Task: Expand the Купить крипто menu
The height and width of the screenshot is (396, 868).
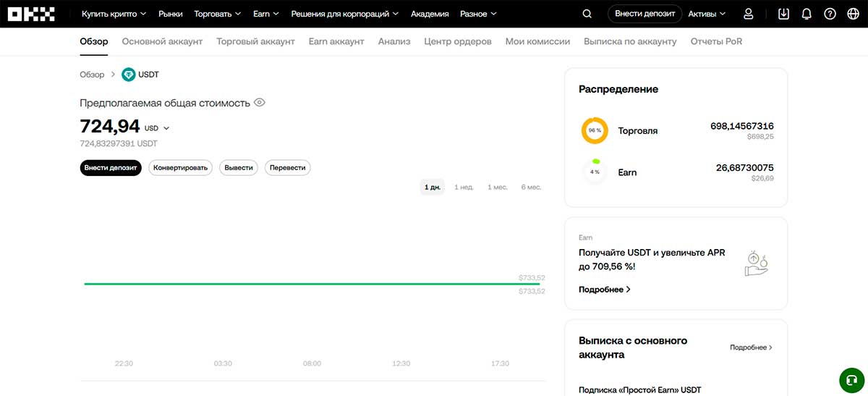Action: (x=114, y=14)
